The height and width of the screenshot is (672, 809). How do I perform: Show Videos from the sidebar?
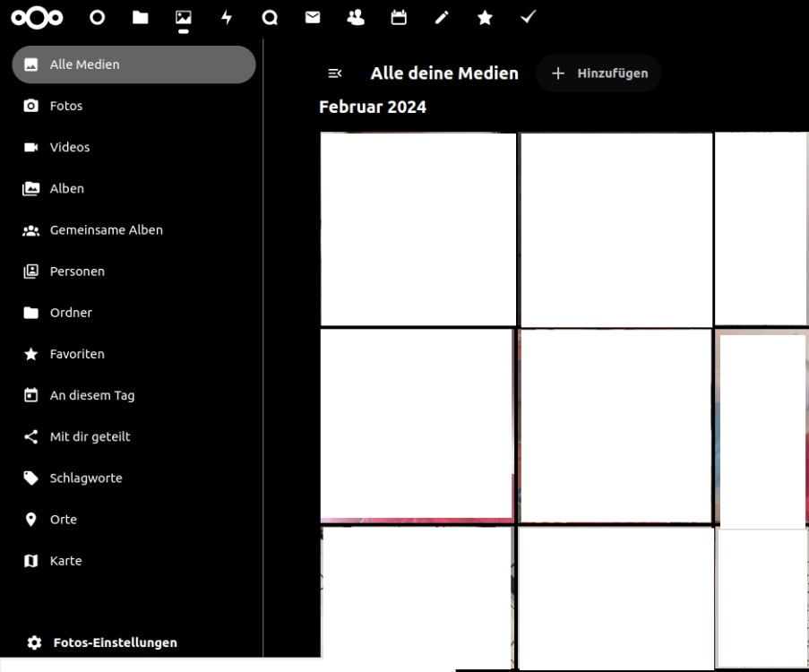133,147
